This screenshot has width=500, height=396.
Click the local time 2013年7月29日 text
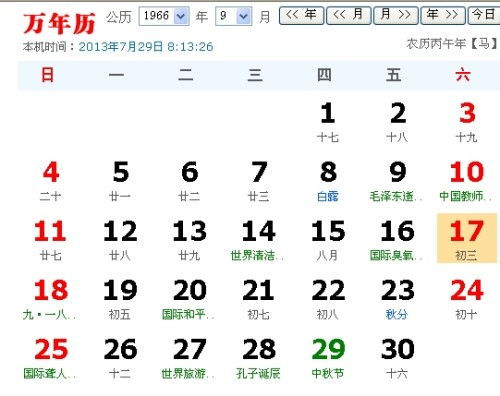click(x=146, y=47)
